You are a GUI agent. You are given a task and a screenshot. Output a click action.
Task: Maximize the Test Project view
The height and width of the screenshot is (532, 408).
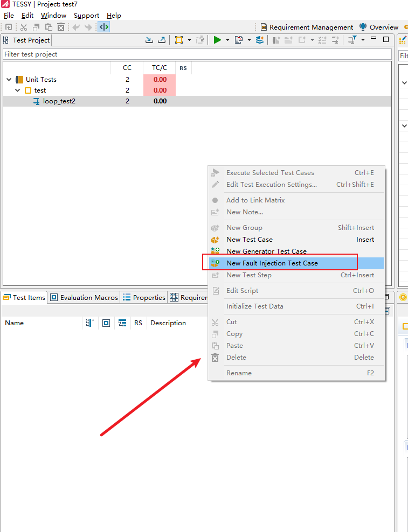386,39
